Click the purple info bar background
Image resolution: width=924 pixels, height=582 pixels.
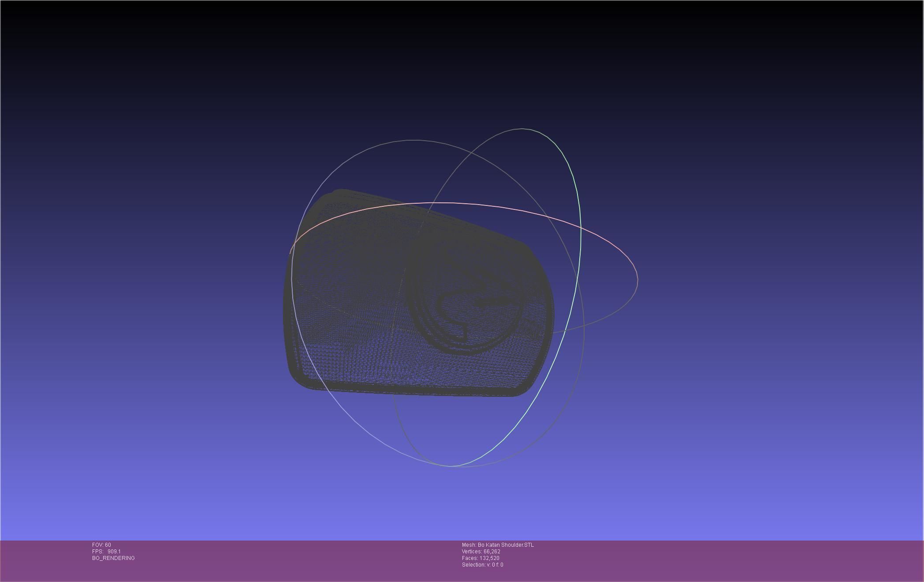point(705,561)
